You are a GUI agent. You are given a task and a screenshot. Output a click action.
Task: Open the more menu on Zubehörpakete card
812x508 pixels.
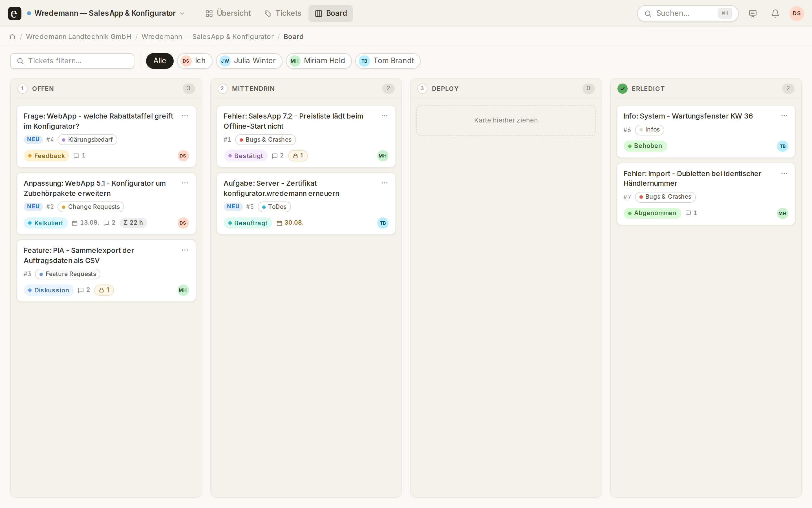185,183
